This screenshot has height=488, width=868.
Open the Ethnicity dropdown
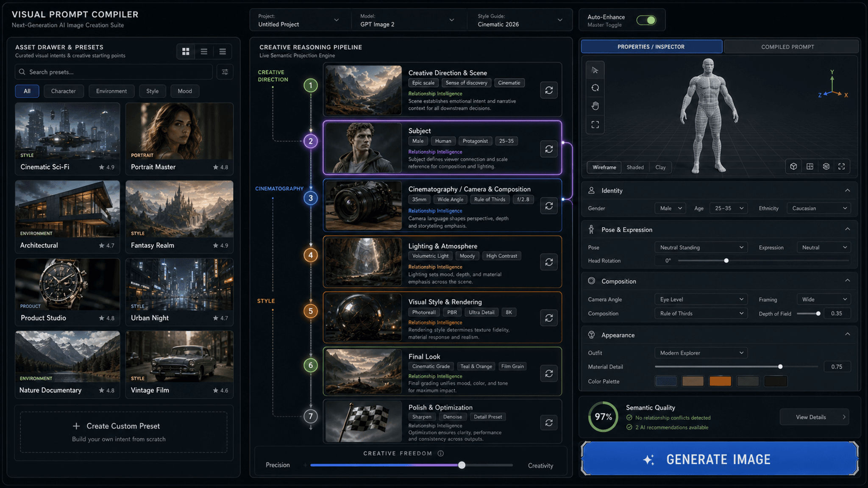click(x=819, y=208)
